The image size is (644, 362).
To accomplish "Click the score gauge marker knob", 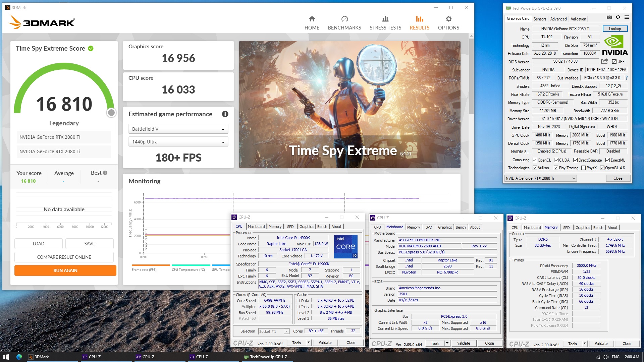I will 111,113.
